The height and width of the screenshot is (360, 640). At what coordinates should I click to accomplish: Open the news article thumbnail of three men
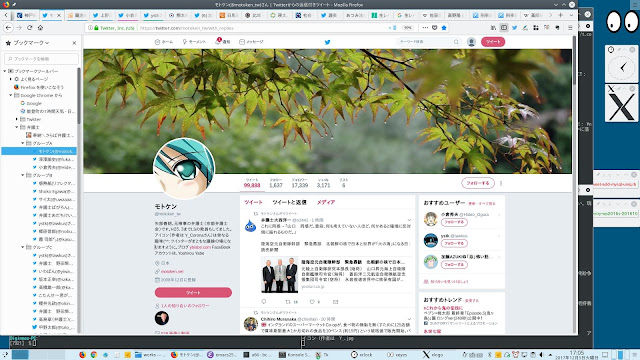[280, 275]
